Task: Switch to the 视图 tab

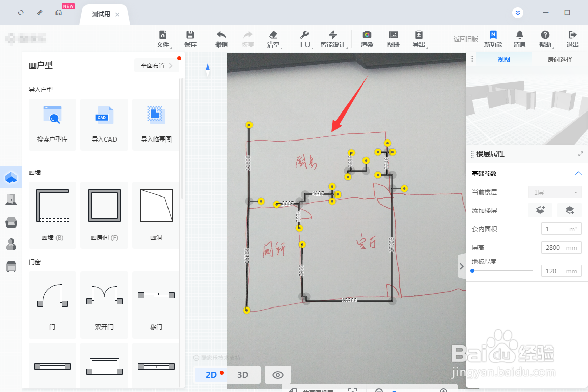Action: 503,59
